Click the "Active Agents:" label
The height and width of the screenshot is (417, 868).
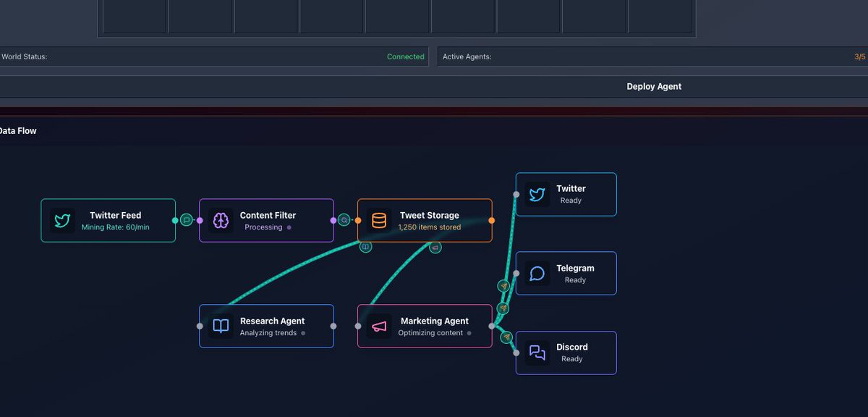click(467, 56)
